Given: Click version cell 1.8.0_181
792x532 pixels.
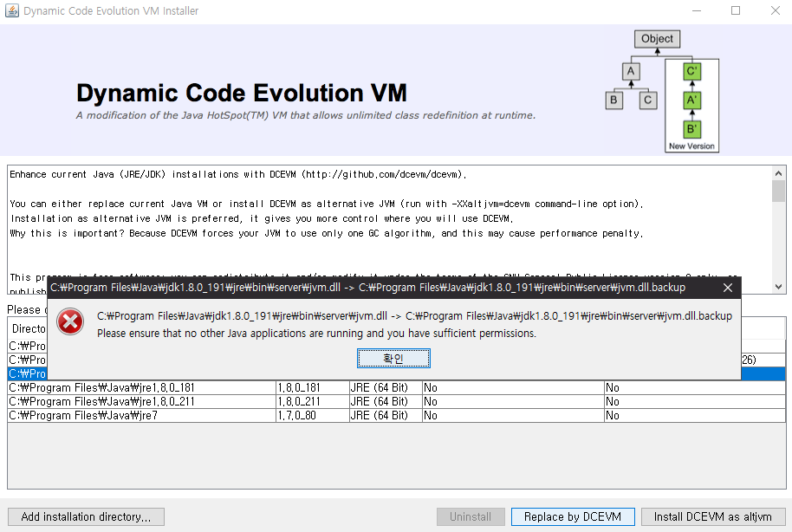Looking at the screenshot, I should pyautogui.click(x=313, y=387).
